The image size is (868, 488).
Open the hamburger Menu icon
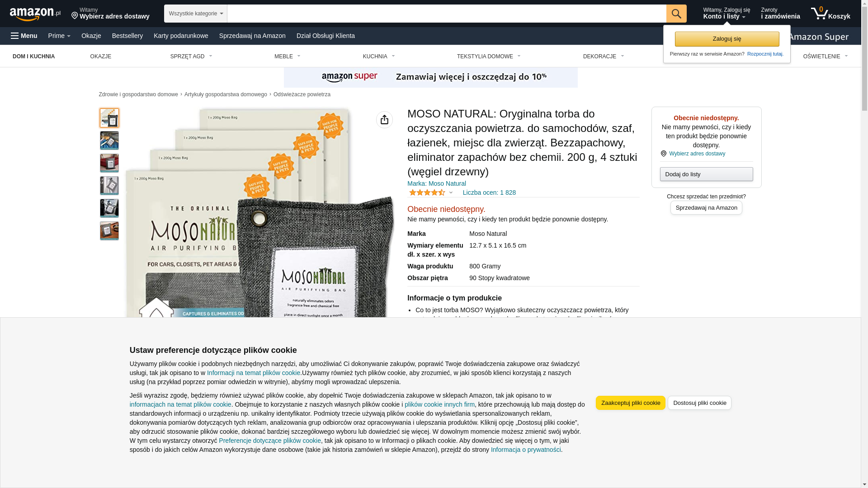(24, 36)
